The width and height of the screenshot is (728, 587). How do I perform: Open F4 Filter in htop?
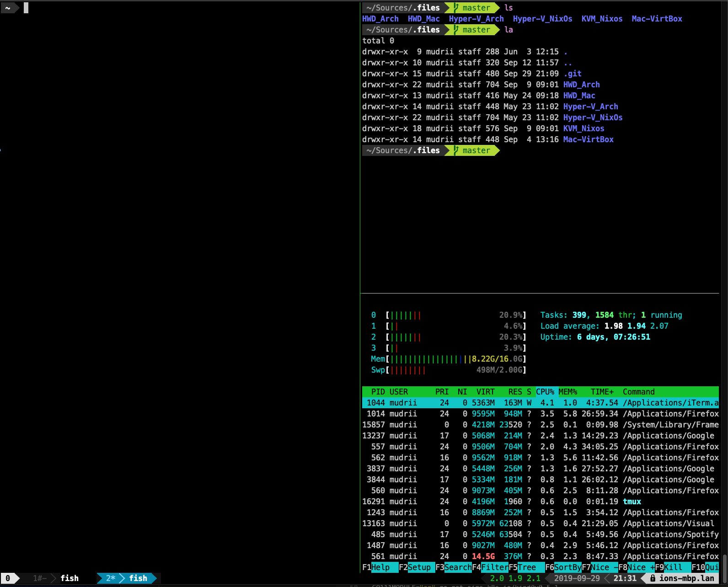490,567
